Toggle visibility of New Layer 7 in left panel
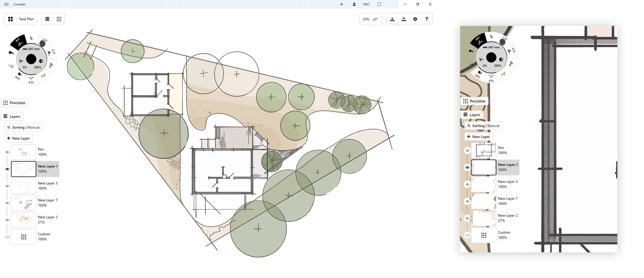The image size is (644, 278). [7, 203]
